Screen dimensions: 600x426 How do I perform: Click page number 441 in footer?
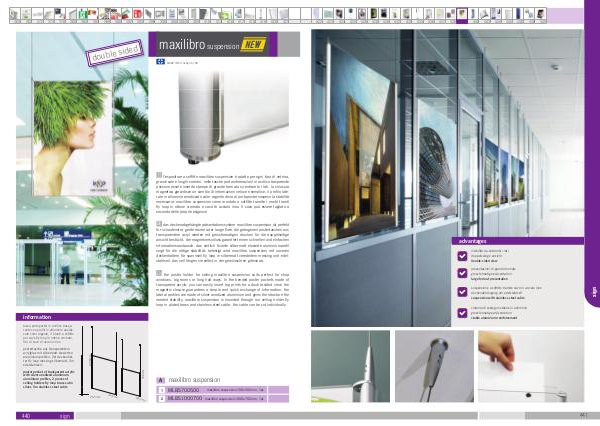[584, 415]
